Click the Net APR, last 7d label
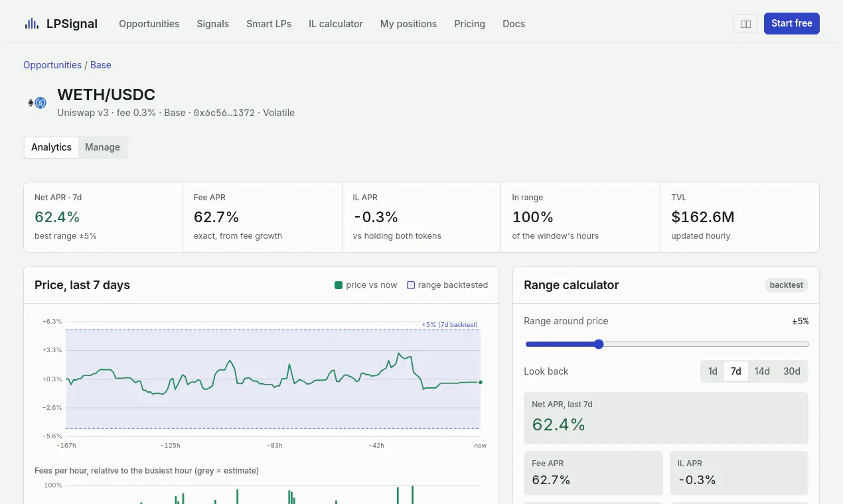This screenshot has width=843, height=504. point(562,404)
